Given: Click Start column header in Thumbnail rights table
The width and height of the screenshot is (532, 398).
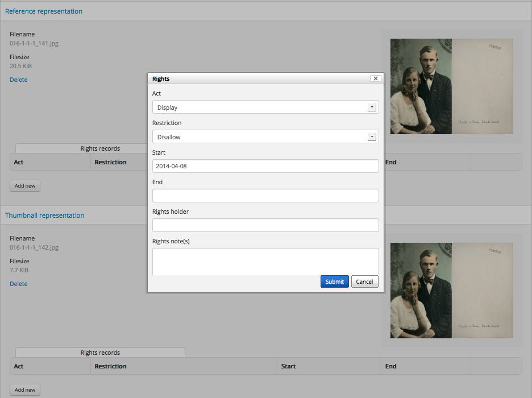Looking at the screenshot, I should pyautogui.click(x=289, y=367).
